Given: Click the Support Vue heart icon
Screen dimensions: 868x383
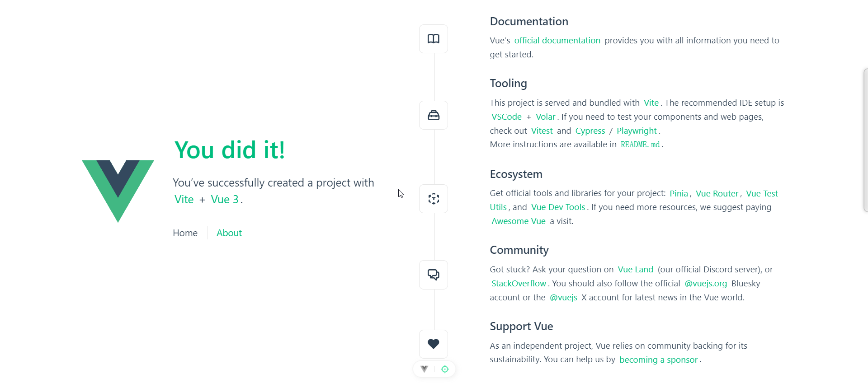Looking at the screenshot, I should (434, 344).
